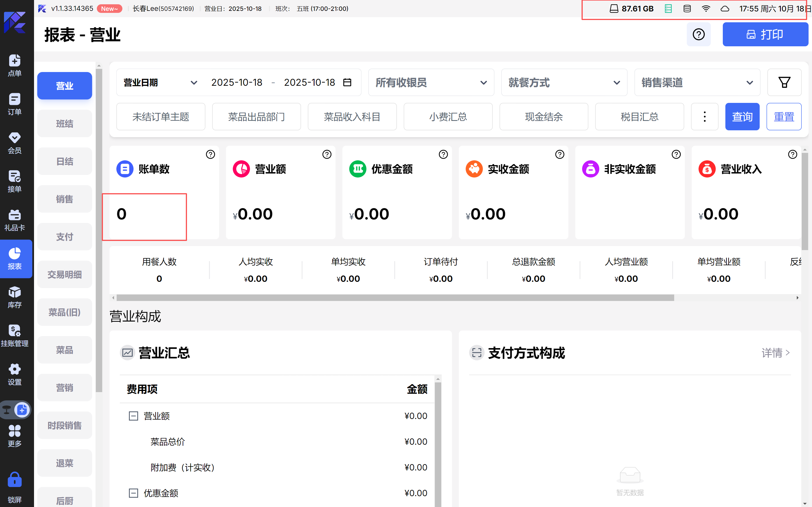
Task: Open the 会员 member icon
Action: tap(14, 143)
